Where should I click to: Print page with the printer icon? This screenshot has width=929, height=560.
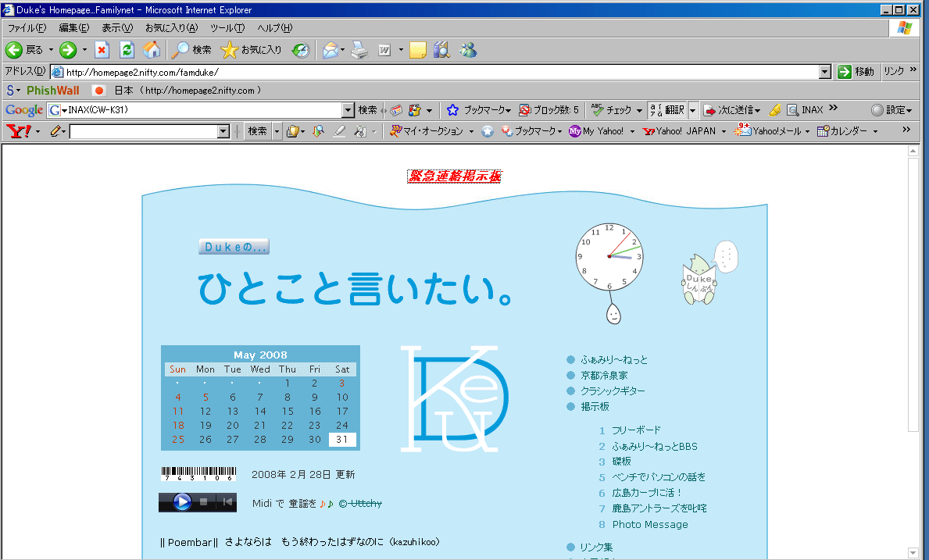coord(359,50)
